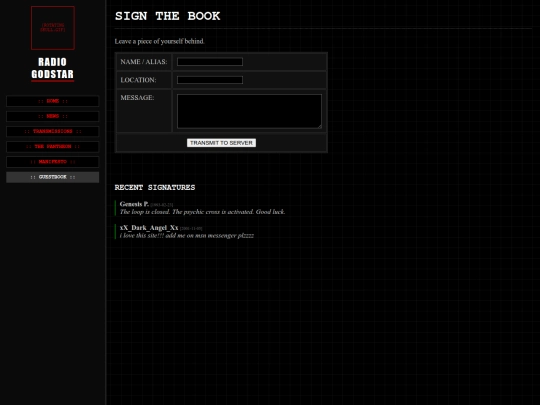The height and width of the screenshot is (405, 540).
Task: Click the 'Leave a piece of yourself behind' text
Action: click(x=159, y=41)
